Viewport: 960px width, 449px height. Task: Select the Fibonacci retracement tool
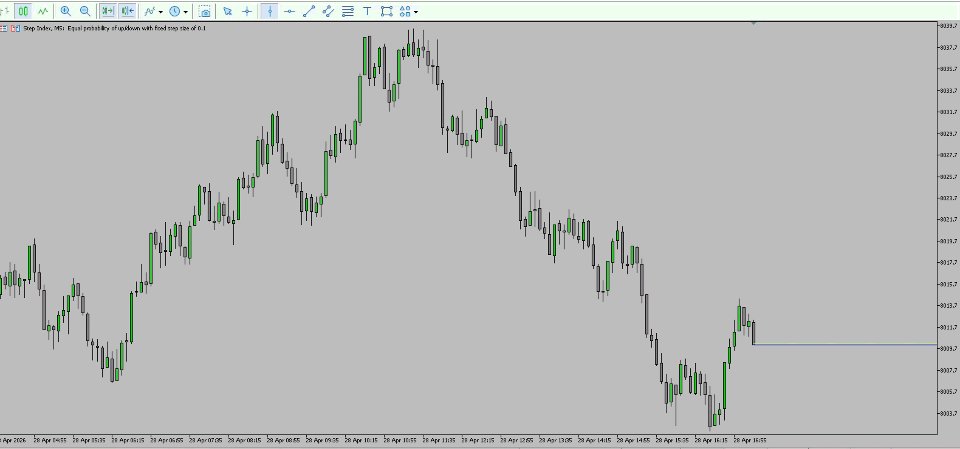coord(348,11)
